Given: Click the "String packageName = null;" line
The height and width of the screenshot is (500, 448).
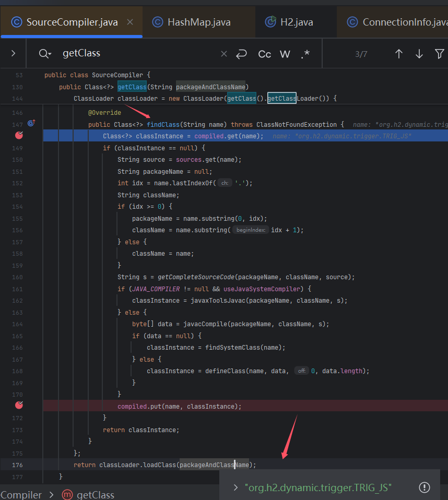Looking at the screenshot, I should click(x=164, y=172).
